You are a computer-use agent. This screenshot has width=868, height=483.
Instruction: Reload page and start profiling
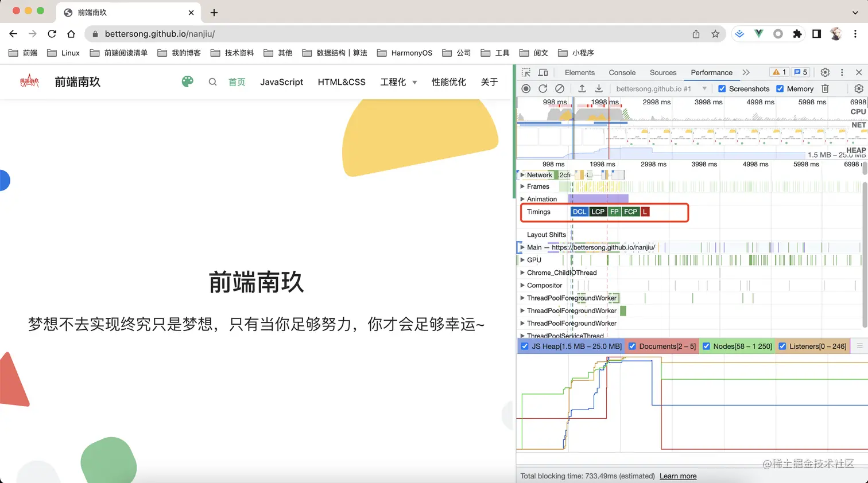point(542,88)
